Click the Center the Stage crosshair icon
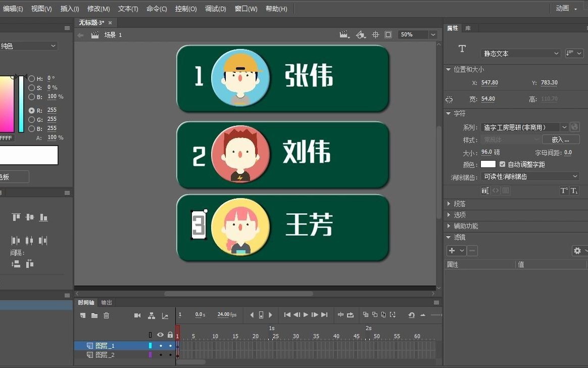The height and width of the screenshot is (368, 588). pos(375,34)
